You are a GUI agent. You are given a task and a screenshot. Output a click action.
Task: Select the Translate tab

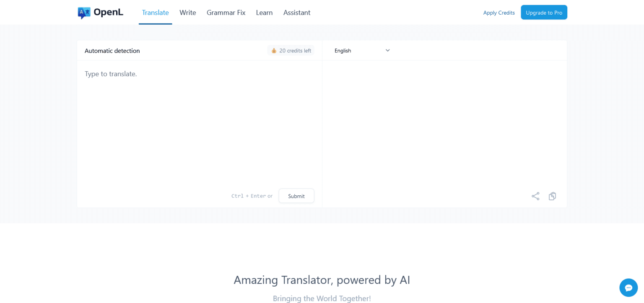[x=155, y=13]
